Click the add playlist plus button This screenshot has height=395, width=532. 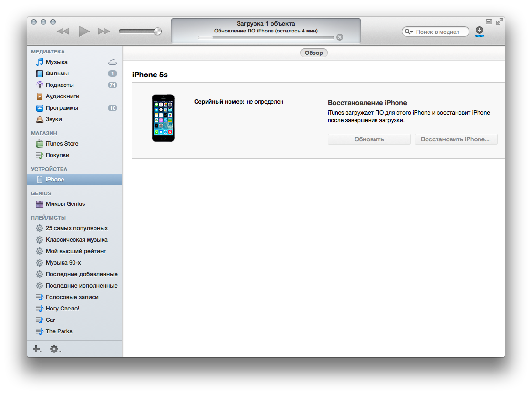coord(37,349)
